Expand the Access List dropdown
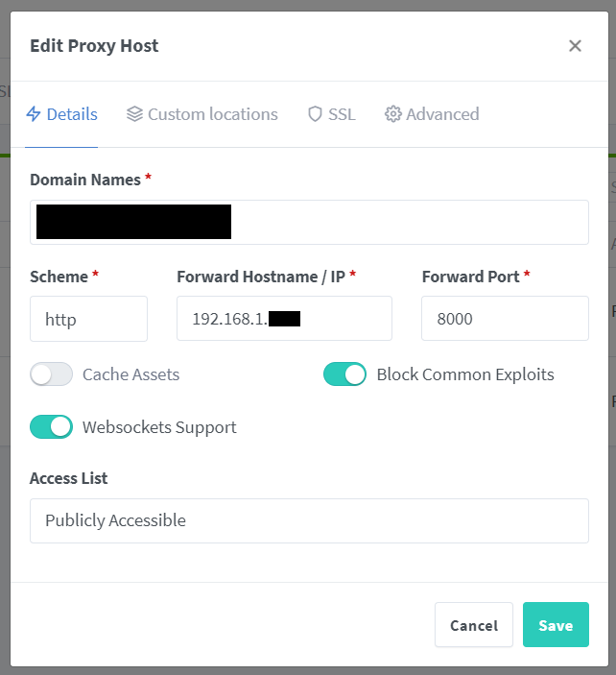 click(x=309, y=520)
